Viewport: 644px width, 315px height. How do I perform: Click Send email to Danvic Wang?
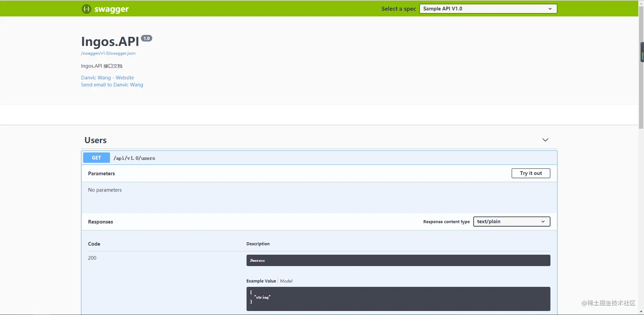112,85
